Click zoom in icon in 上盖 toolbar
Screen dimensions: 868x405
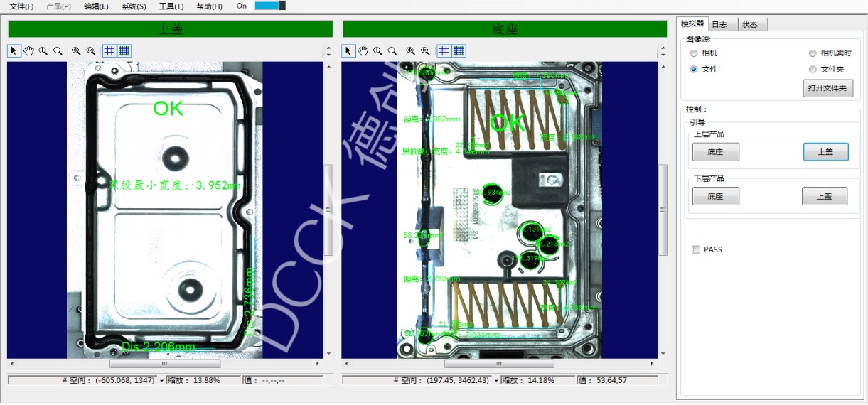click(x=43, y=50)
